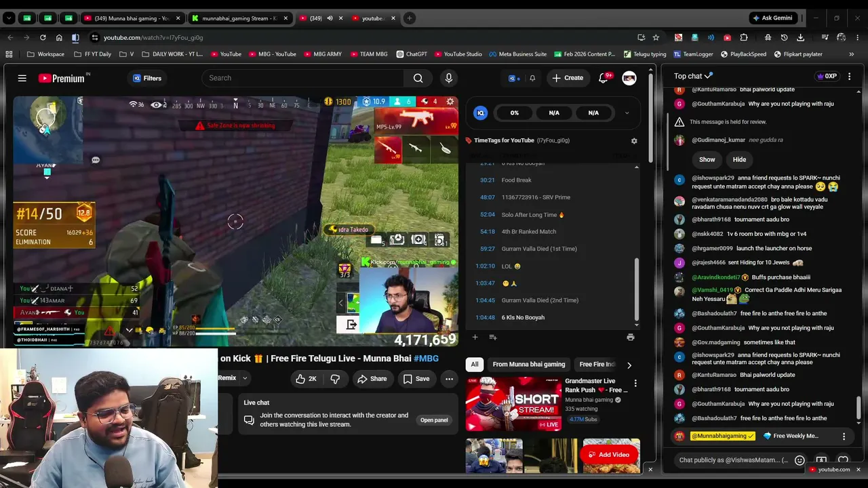Click the TimeTags list scrollbar
The height and width of the screenshot is (488, 868).
click(636, 290)
